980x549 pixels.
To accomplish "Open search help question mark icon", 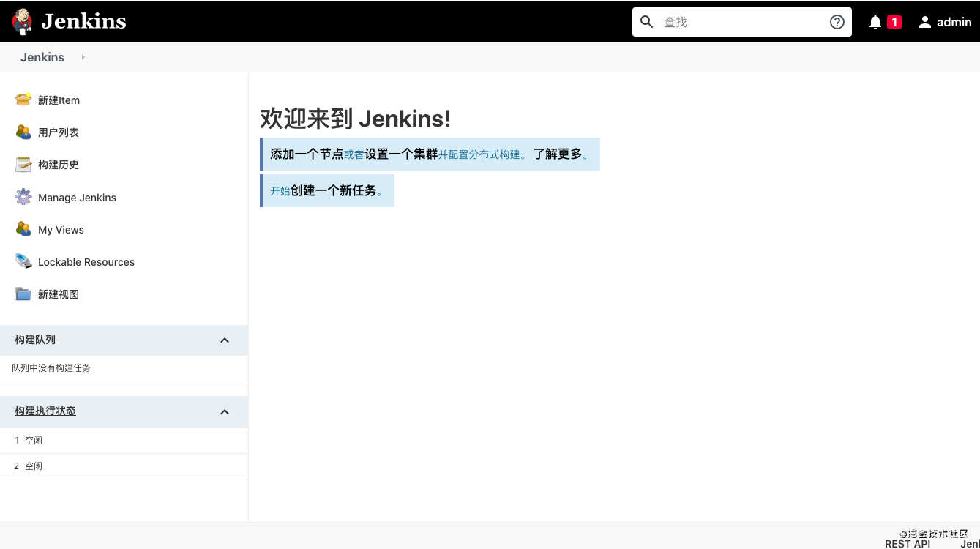I will (837, 22).
